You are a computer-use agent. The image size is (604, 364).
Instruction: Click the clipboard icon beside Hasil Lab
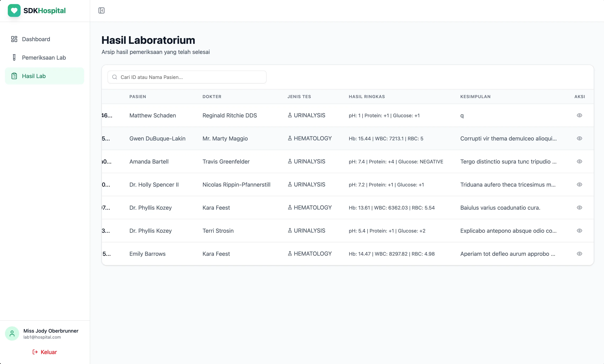point(14,76)
